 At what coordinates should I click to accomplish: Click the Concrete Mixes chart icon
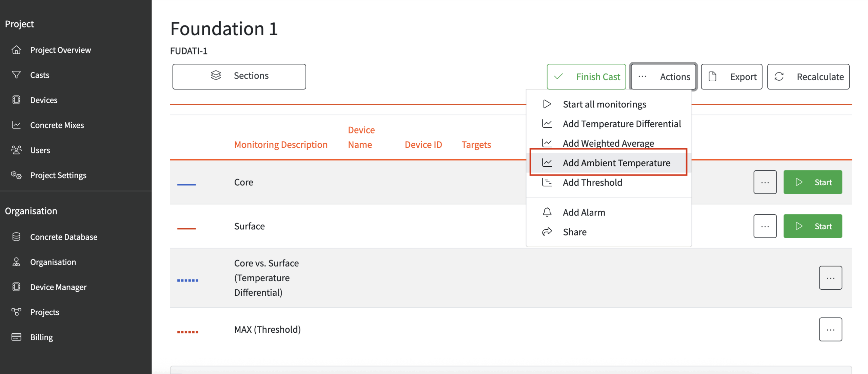coord(16,125)
